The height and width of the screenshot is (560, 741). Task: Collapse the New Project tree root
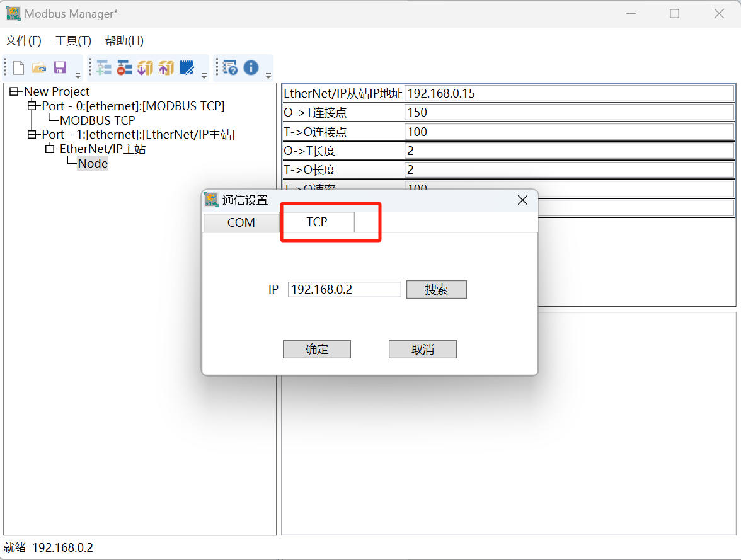[14, 91]
